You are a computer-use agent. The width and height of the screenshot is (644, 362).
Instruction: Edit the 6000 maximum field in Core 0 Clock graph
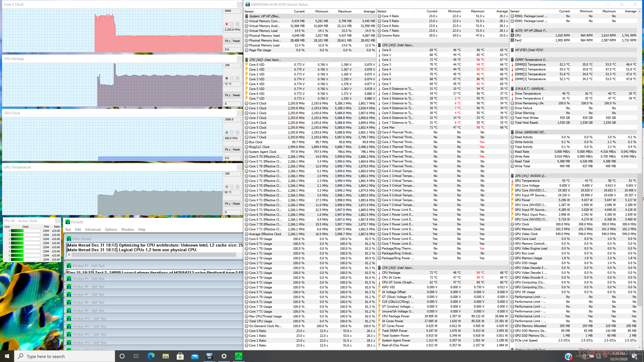pyautogui.click(x=232, y=11)
